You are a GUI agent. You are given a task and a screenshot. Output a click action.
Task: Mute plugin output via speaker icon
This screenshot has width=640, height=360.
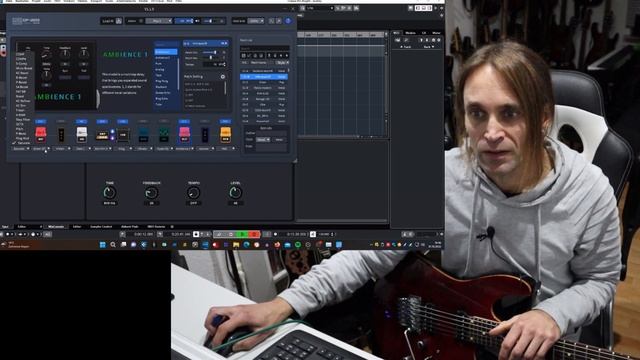click(198, 21)
